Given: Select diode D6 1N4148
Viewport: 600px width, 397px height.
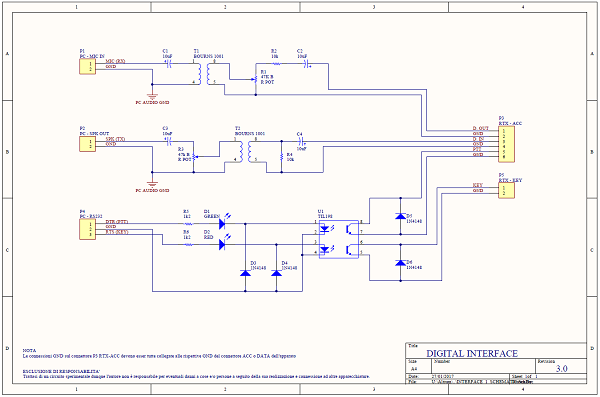Looking at the screenshot, I should pos(401,263).
